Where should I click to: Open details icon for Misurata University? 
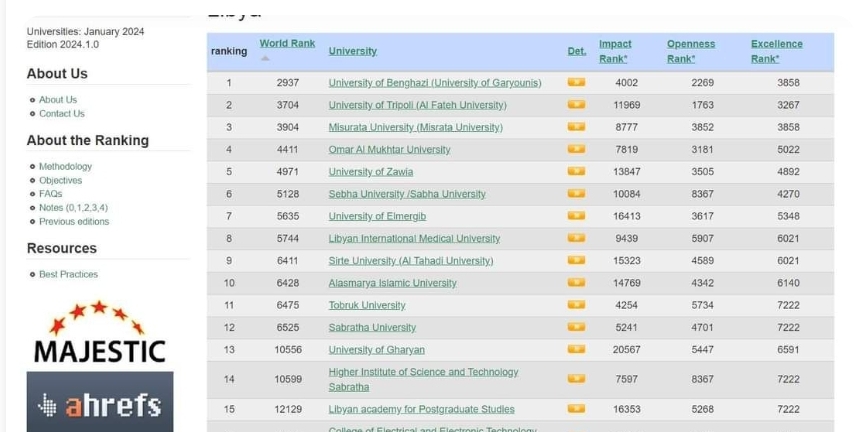(x=576, y=127)
